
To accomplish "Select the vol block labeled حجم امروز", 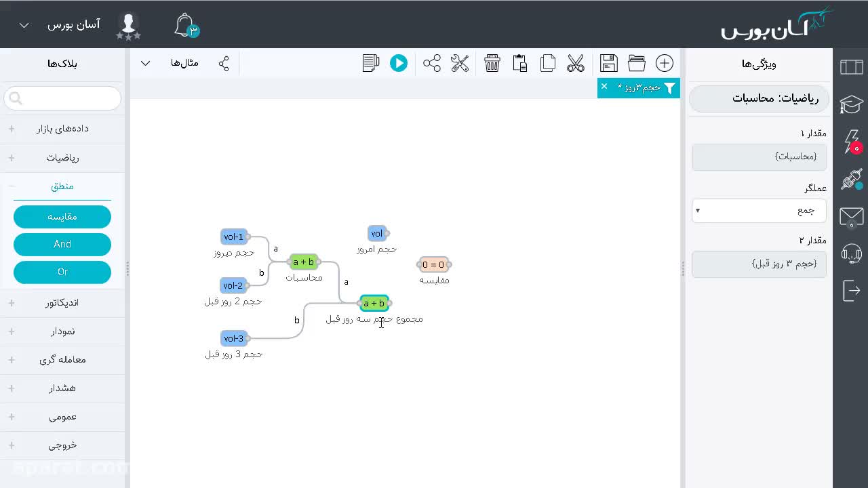I will [x=377, y=233].
